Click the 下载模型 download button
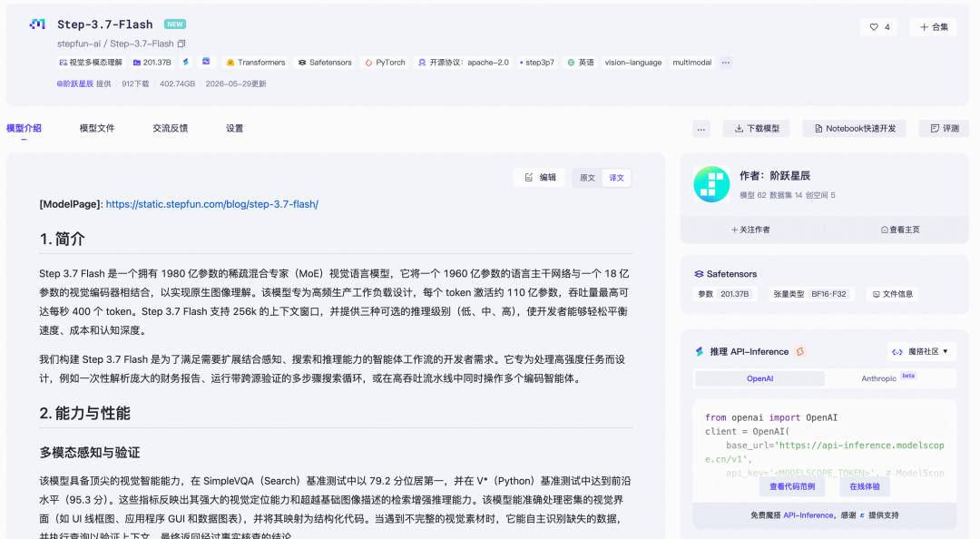 (x=756, y=128)
